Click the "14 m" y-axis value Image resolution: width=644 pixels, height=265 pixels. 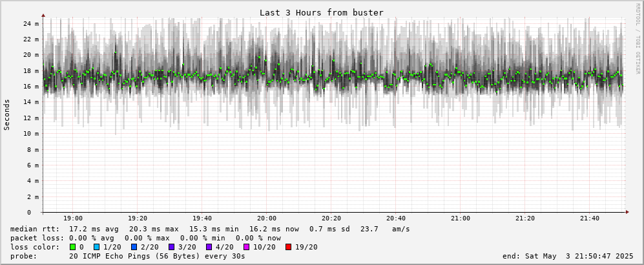(x=31, y=102)
